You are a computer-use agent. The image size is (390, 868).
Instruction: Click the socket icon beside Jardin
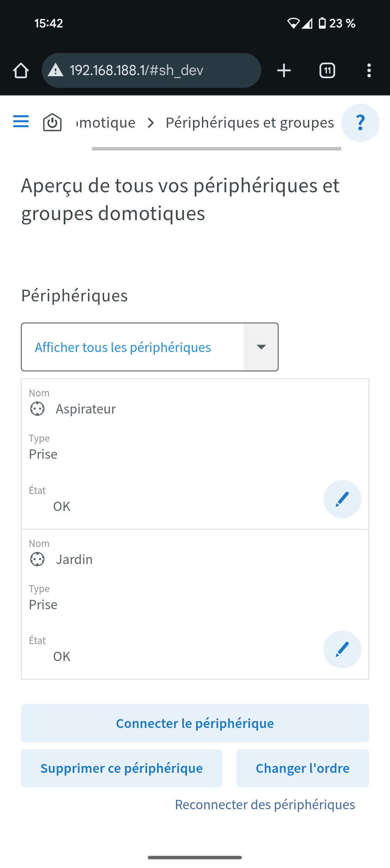[38, 559]
